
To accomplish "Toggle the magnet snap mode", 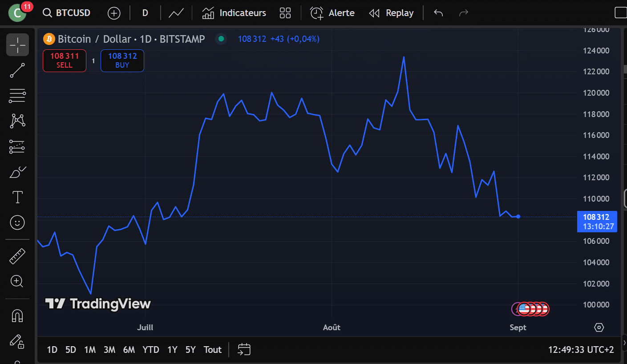I will tap(17, 315).
